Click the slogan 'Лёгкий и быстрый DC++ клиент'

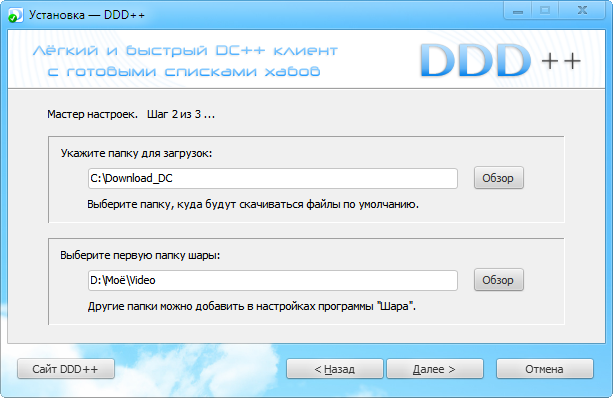(185, 51)
